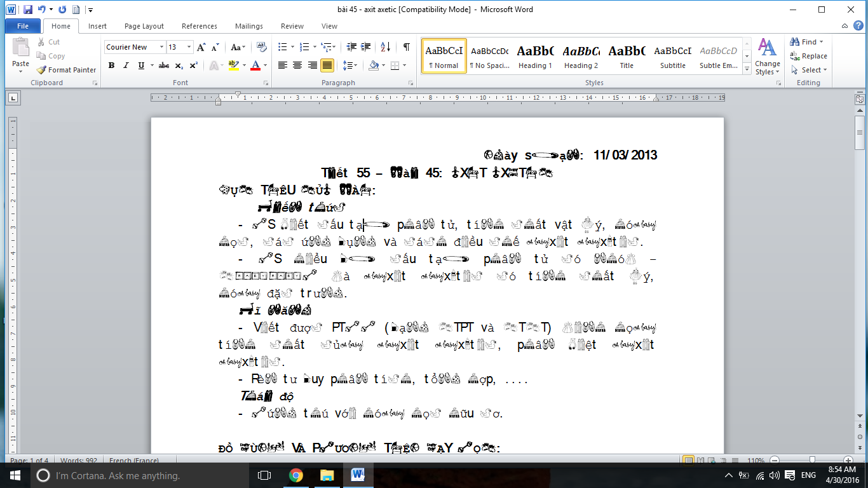Open the Courier New font name dropdown

(x=162, y=47)
